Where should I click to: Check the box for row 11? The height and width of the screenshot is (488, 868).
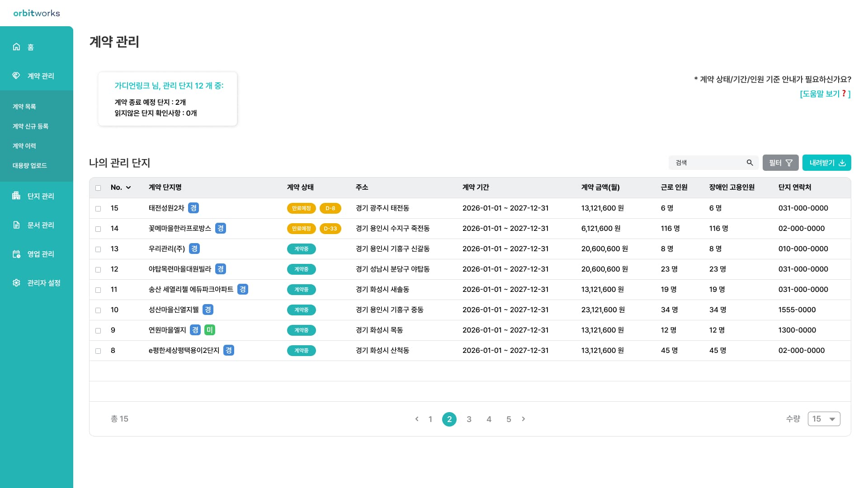pos(98,290)
